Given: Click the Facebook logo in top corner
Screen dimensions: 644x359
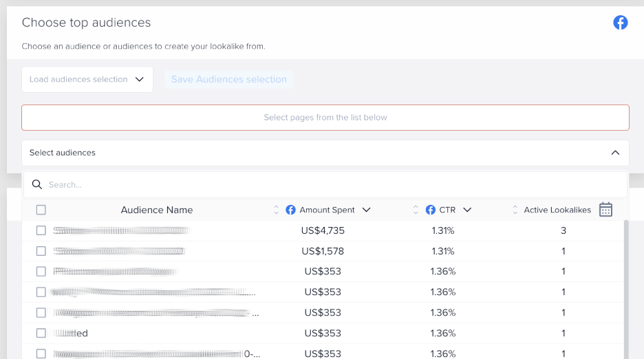Looking at the screenshot, I should (x=621, y=23).
